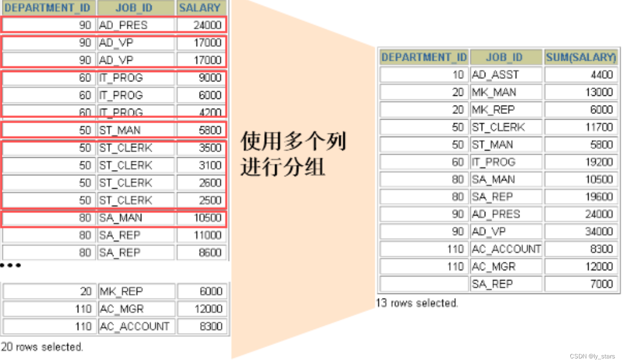Select JOB_ID header in the 20-row table
This screenshot has width=622, height=364.
[136, 8]
